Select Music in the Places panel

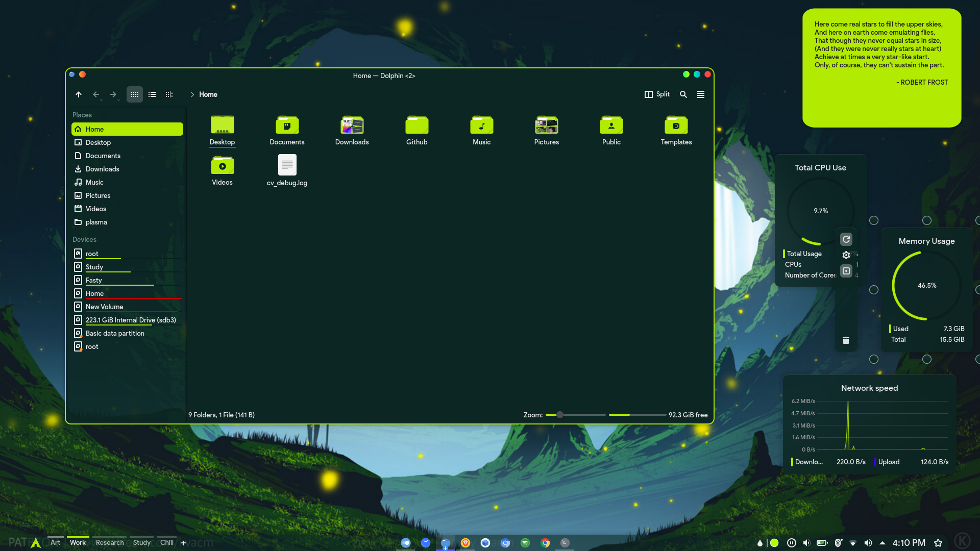(x=127, y=182)
